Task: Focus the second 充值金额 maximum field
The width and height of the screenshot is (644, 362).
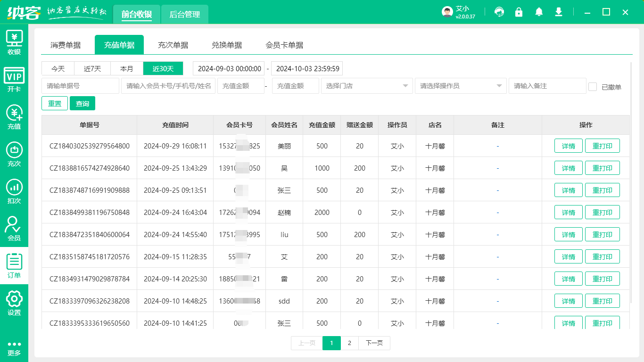Action: pos(296,86)
